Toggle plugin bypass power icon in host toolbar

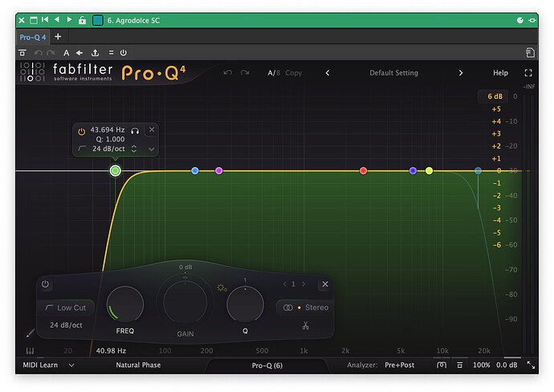(x=124, y=53)
